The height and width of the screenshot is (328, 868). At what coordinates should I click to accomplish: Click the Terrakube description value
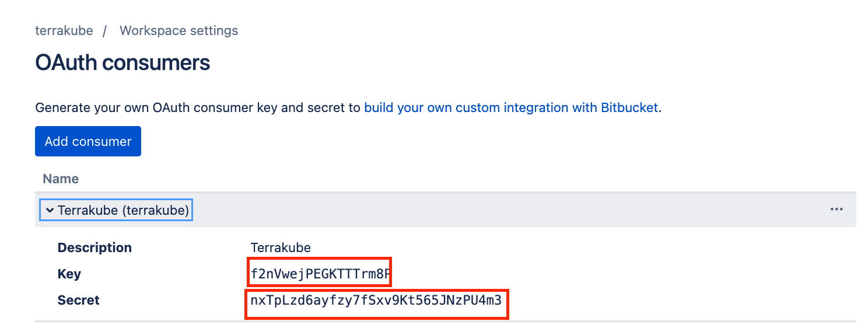[x=281, y=247]
